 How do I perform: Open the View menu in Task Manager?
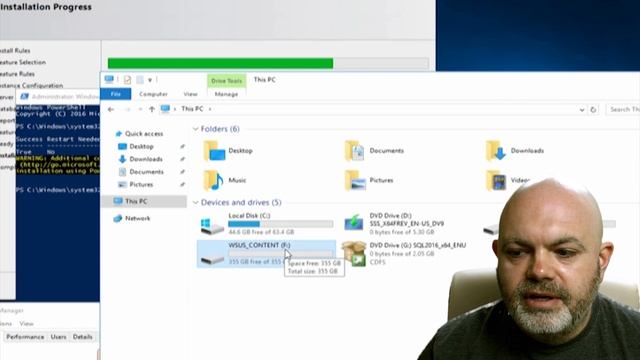(x=26, y=323)
